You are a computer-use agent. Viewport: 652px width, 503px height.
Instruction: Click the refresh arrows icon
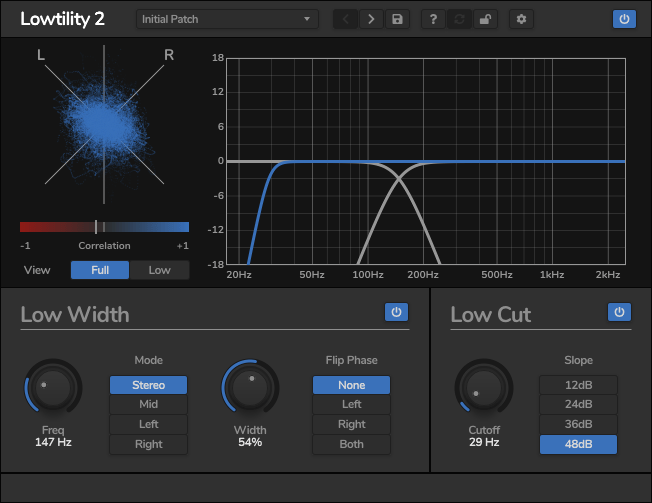(x=459, y=19)
